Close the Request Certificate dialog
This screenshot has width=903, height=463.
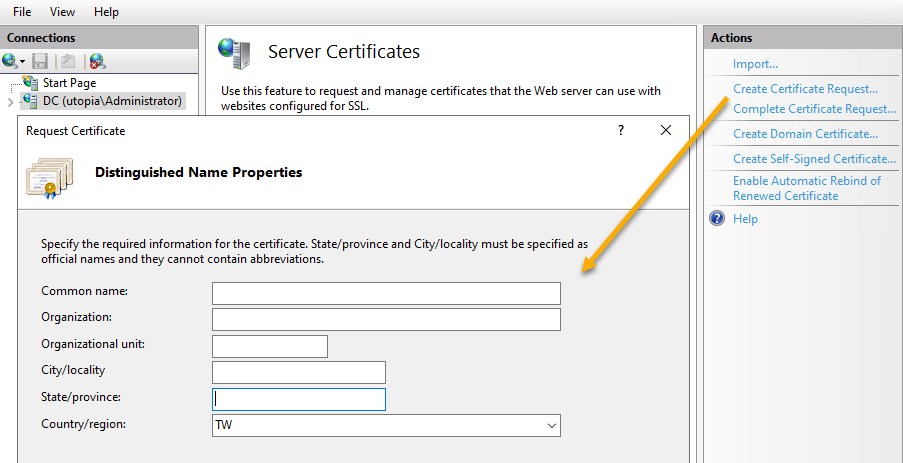coord(667,130)
